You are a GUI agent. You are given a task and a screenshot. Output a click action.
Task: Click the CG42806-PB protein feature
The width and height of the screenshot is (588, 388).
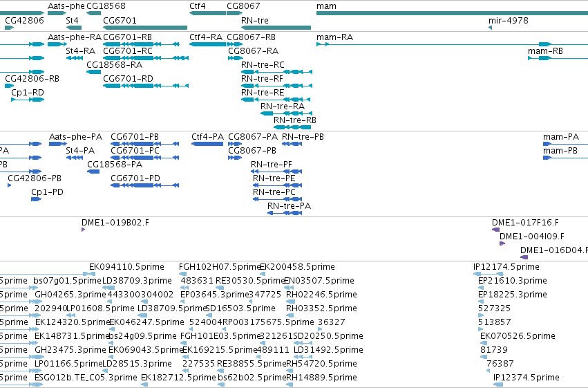(x=10, y=186)
